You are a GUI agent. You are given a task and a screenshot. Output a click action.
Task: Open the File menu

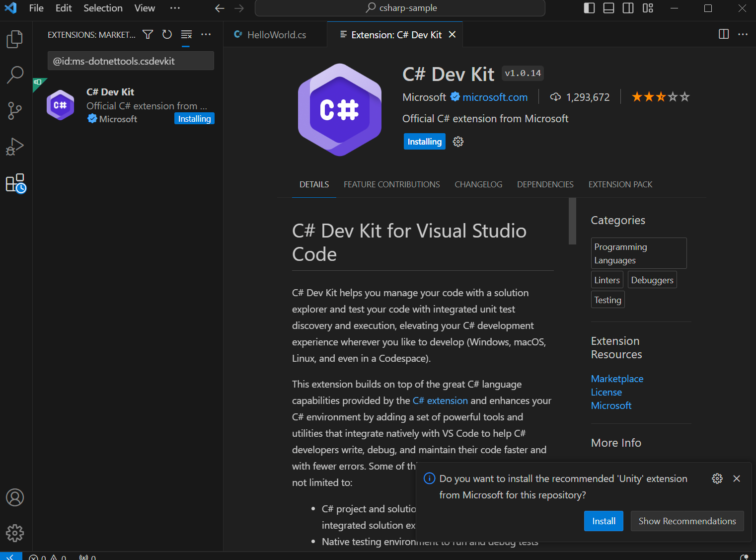pos(36,8)
